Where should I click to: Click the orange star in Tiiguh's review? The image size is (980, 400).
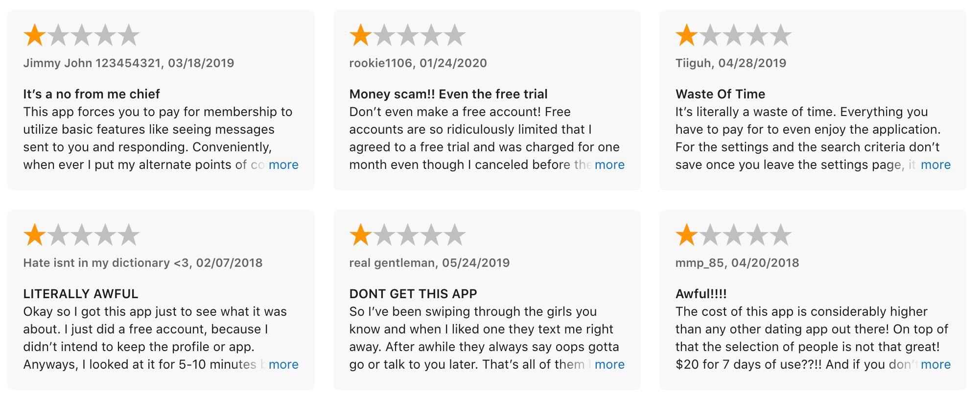pyautogui.click(x=687, y=35)
